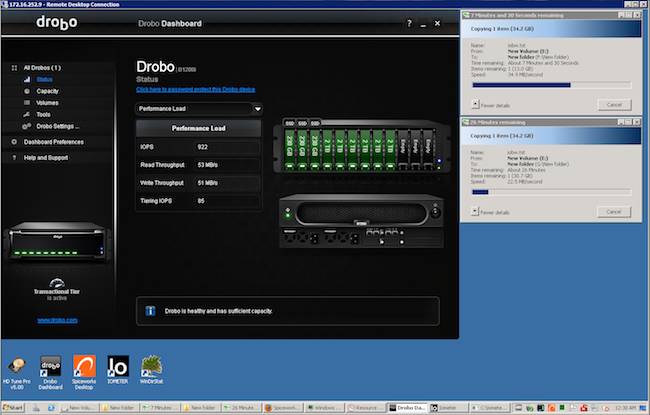Click the drobo logo in header
The image size is (650, 415).
click(57, 22)
